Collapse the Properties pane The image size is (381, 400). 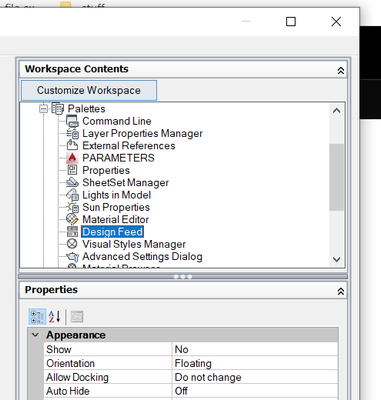pyautogui.click(x=341, y=292)
